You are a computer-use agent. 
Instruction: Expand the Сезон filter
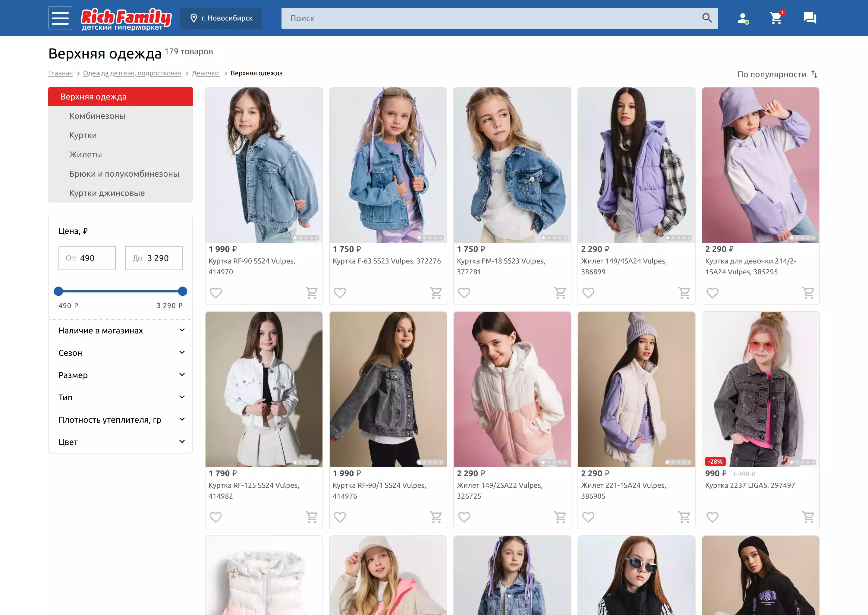(x=121, y=353)
